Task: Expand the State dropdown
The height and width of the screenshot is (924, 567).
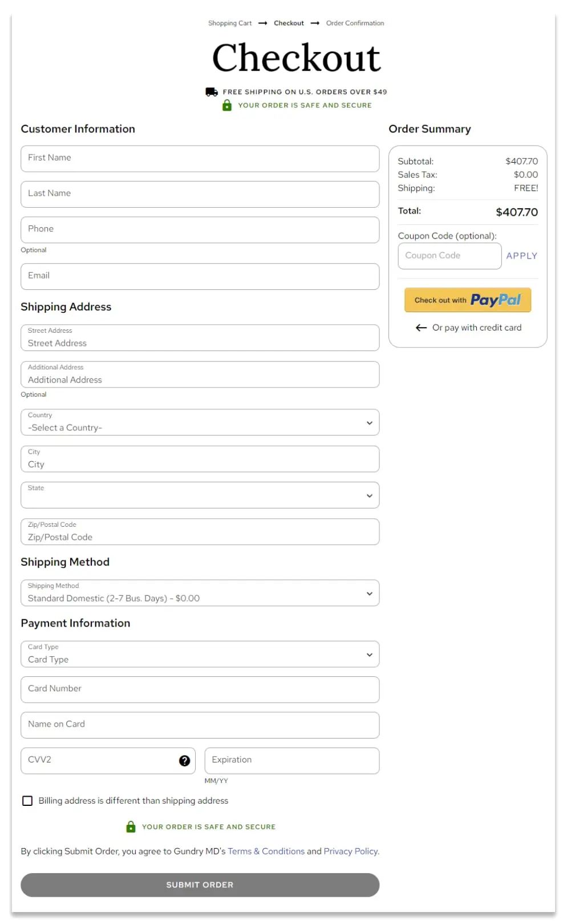Action: [x=200, y=495]
